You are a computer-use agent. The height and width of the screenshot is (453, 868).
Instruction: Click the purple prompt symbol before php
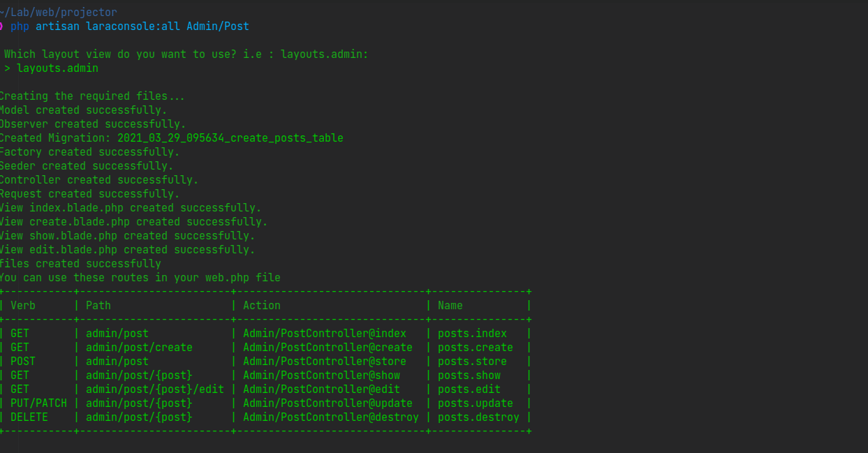[x=1, y=27]
